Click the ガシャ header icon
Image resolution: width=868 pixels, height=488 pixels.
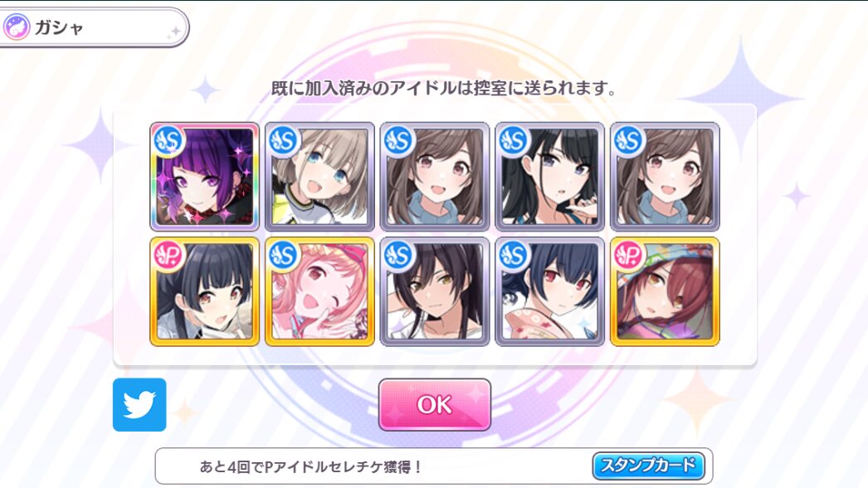coord(16,27)
